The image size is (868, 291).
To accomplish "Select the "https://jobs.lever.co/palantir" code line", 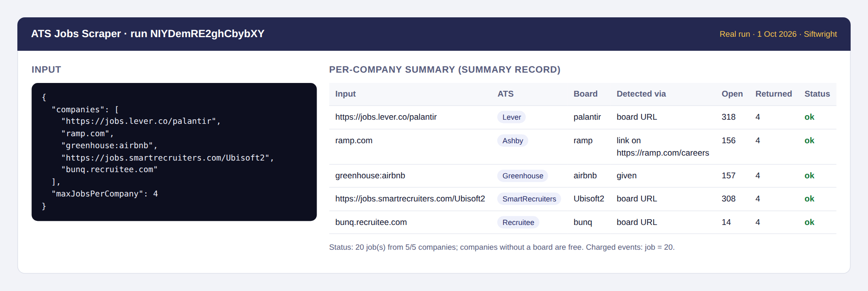I will [141, 121].
